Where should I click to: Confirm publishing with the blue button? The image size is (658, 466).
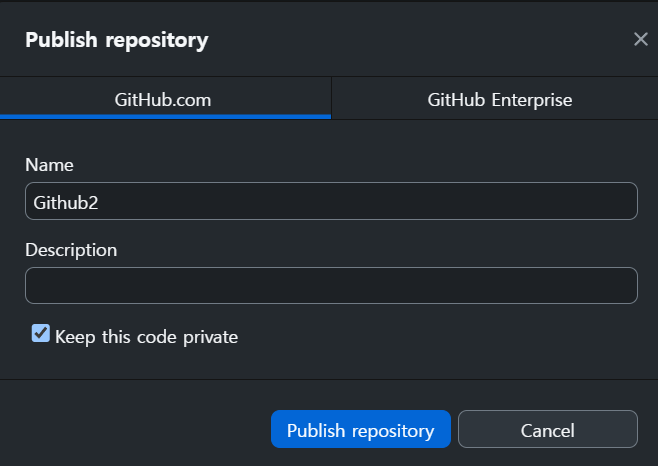(x=360, y=430)
